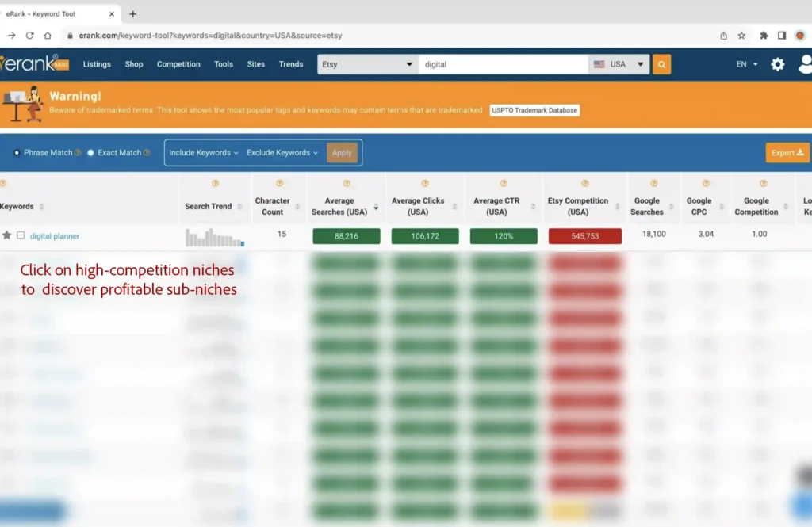Check the digital planner row checkbox
The image size is (812, 527).
coord(21,235)
